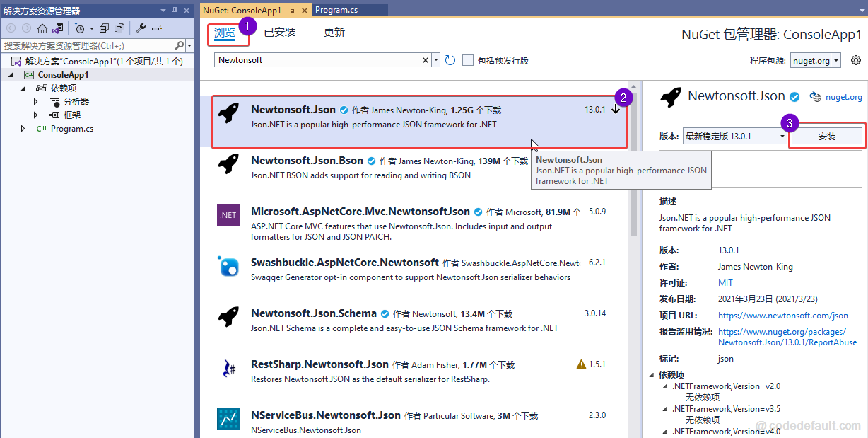Screen dimensions: 868x438
Task: Expand the Program.cs node
Action: (x=23, y=129)
